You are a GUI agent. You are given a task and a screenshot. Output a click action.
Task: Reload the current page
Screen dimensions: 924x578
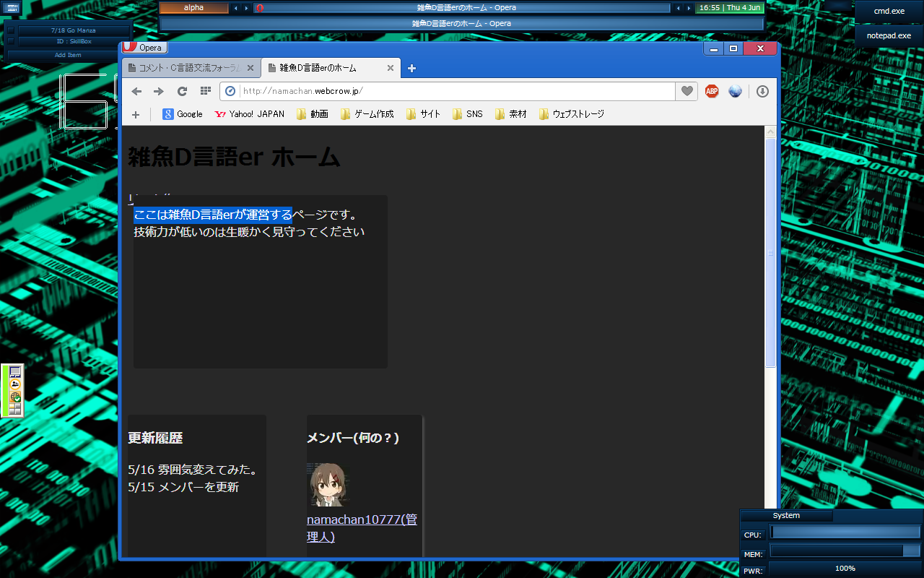182,91
